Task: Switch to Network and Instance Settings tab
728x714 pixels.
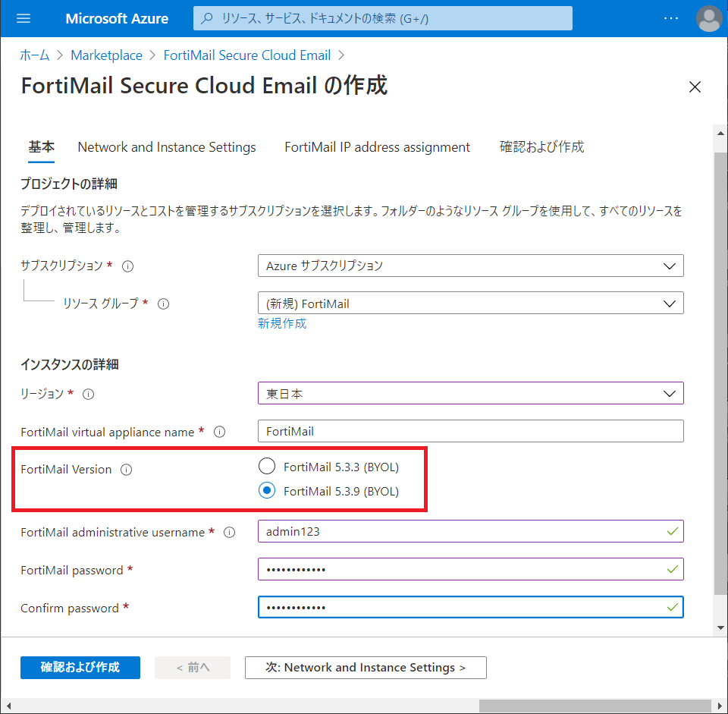Action: pyautogui.click(x=167, y=147)
